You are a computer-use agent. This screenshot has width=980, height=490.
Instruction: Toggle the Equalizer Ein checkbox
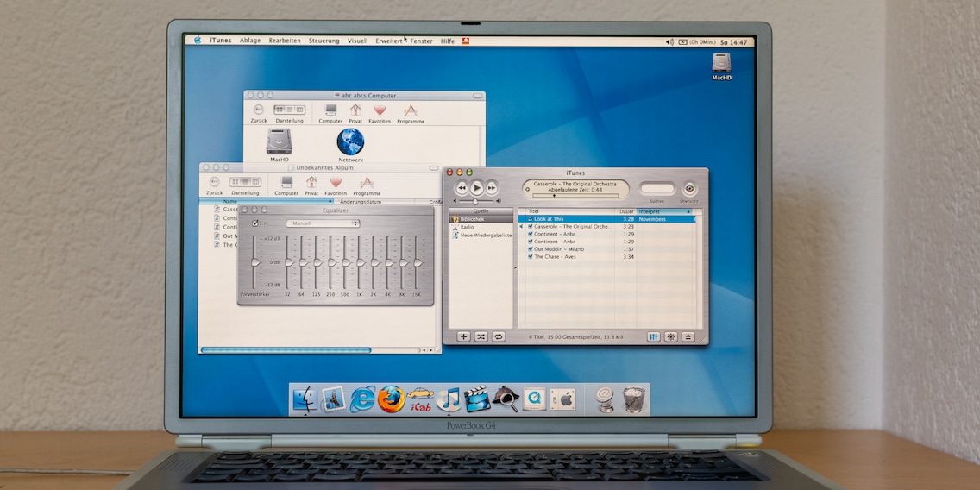tap(255, 223)
